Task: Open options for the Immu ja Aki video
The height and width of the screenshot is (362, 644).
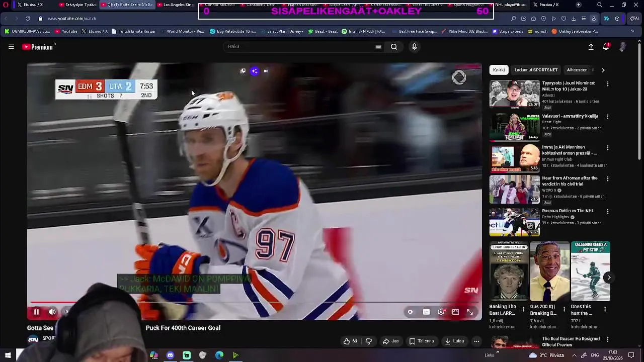Action: click(608, 148)
